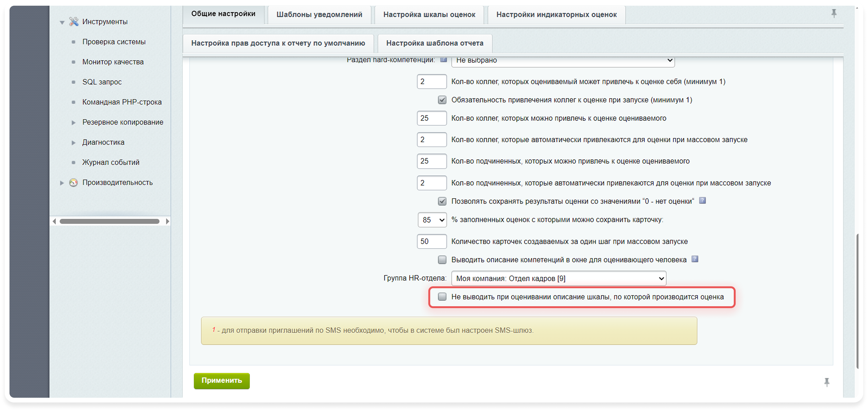Image resolution: width=868 pixels, height=411 pixels.
Task: Enable Не выводить описание шкалы checkbox
Action: [442, 297]
